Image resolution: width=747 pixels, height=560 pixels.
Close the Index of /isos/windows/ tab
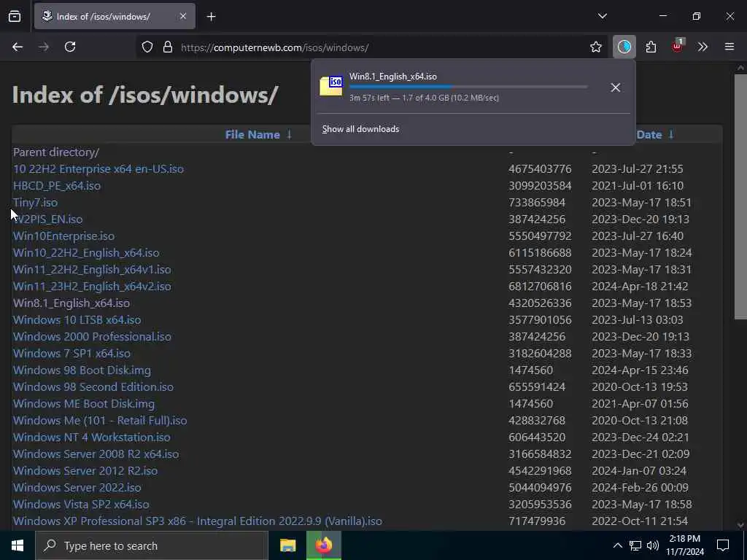tap(183, 17)
